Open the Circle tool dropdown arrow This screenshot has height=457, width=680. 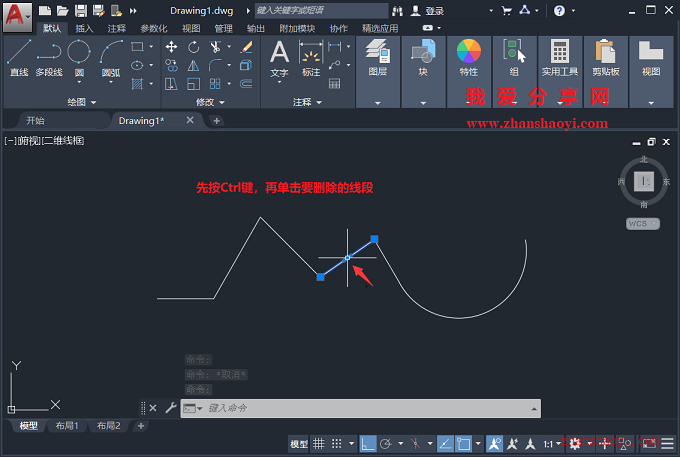(x=79, y=82)
